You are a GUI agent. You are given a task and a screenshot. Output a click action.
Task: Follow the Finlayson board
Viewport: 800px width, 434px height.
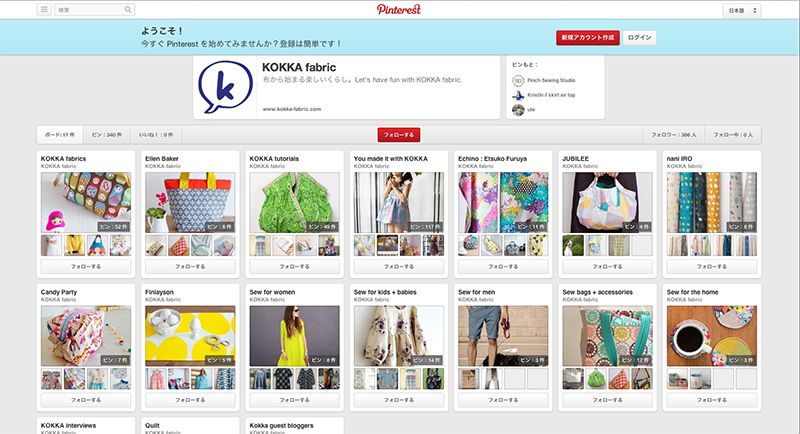(x=190, y=400)
